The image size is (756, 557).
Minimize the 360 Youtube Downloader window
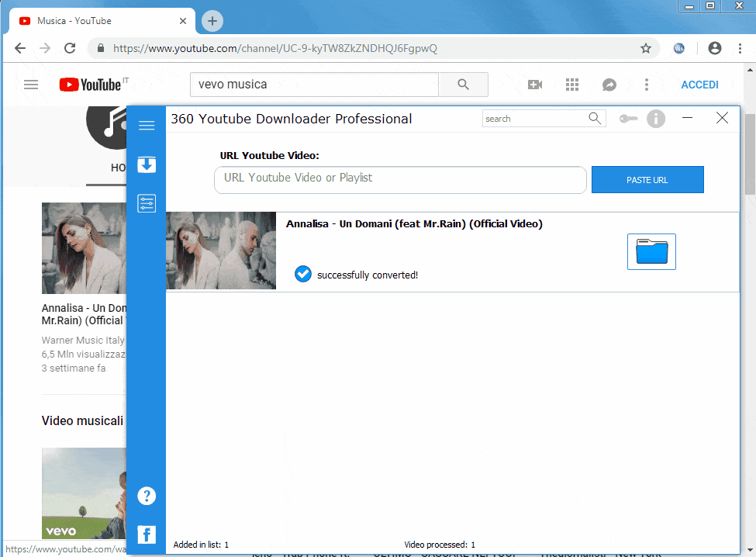click(x=688, y=118)
